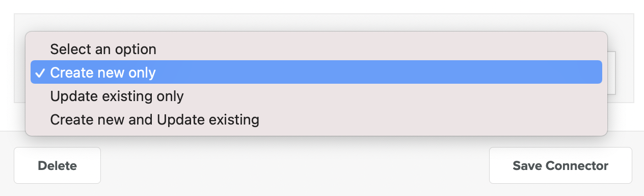Image resolution: width=644 pixels, height=196 pixels.
Task: Switch sync mode to 'Update existing only'
Action: (x=316, y=96)
